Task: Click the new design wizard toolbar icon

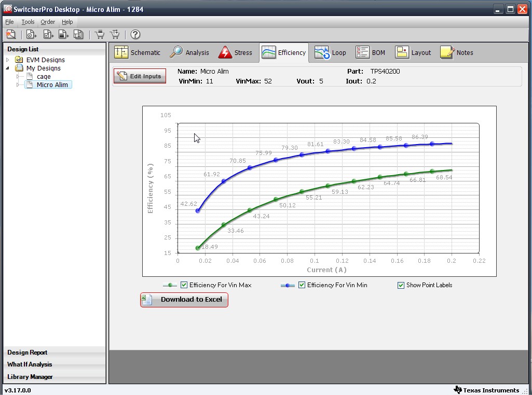Action: [x=11, y=34]
